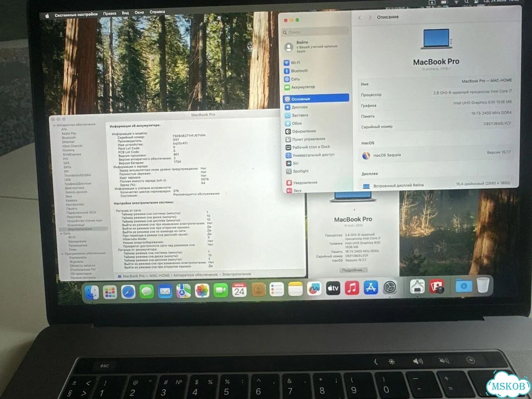Open Music from the Dock

point(352,288)
